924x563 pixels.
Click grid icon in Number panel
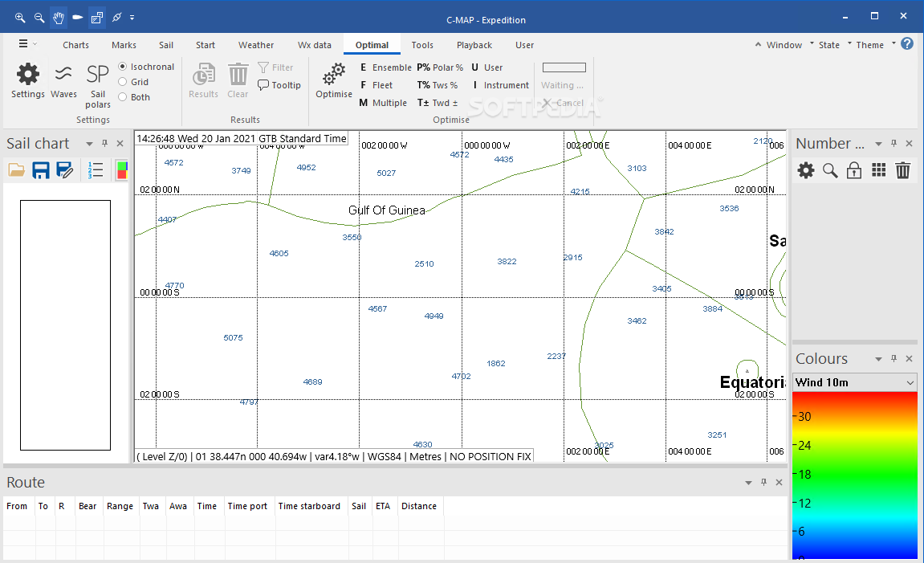tap(878, 170)
